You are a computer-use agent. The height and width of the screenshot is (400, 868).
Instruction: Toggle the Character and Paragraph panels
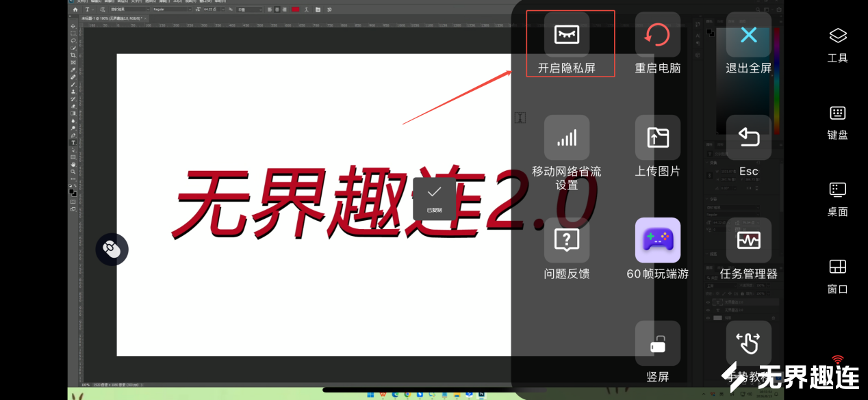click(318, 10)
